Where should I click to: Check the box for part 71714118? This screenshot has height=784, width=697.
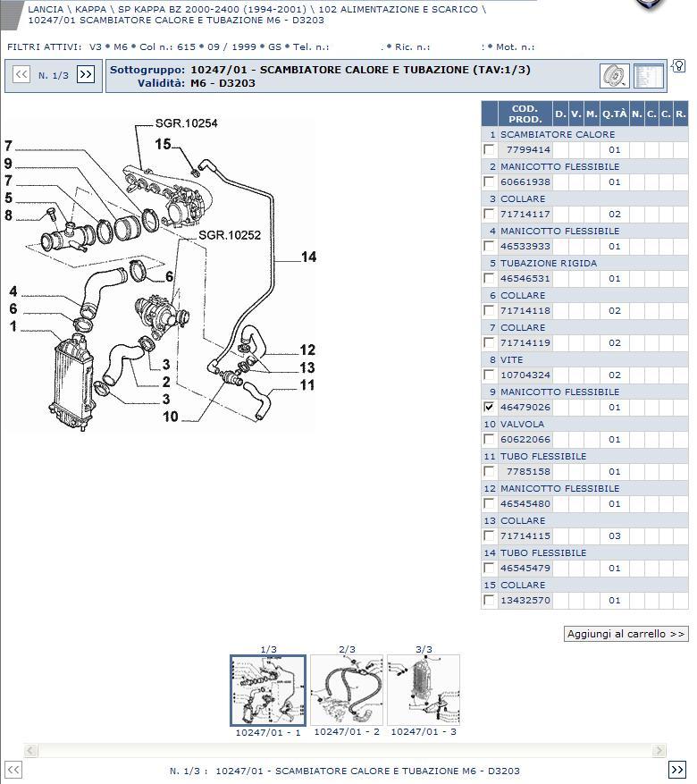coord(489,310)
